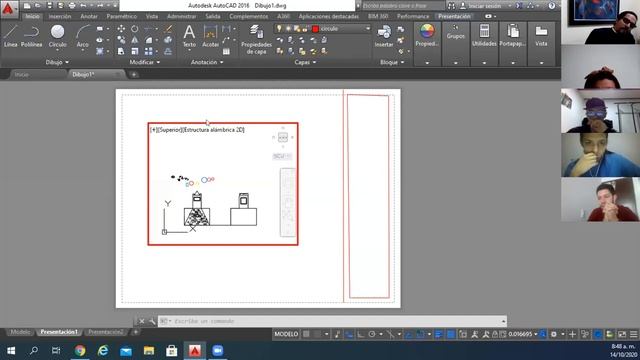Click the Copy objects tool icon
This screenshot has height=360, width=640.
(x=121, y=40)
